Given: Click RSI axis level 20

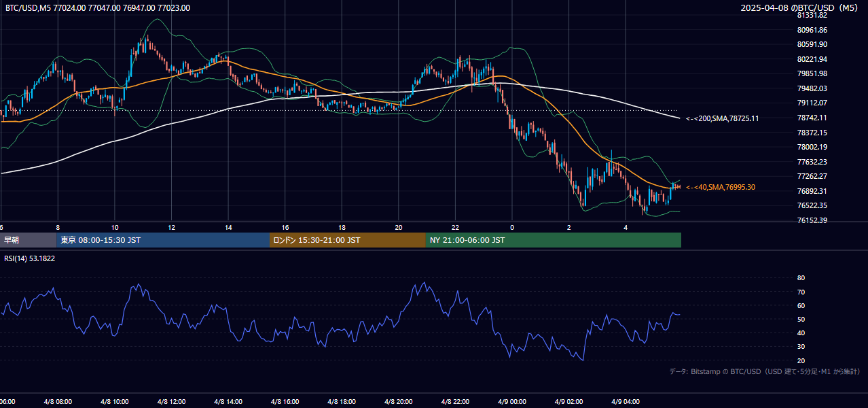Looking at the screenshot, I should point(801,360).
